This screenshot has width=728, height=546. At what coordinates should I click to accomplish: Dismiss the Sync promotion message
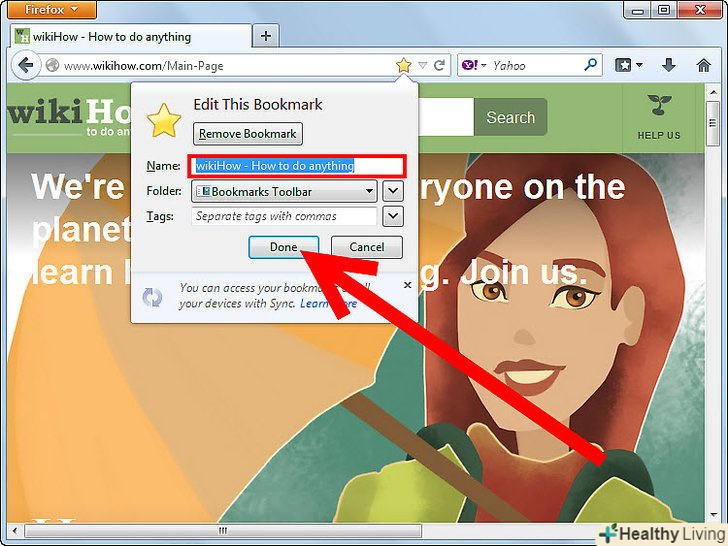pos(408,285)
